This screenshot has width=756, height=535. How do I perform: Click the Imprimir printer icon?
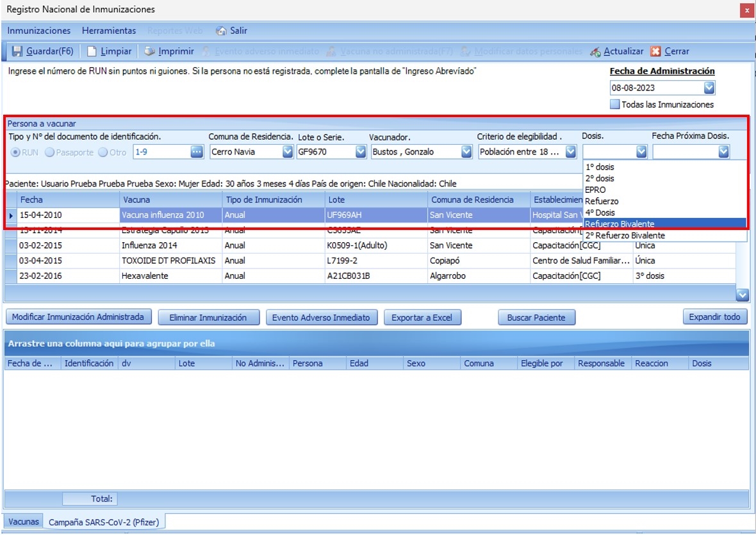(150, 51)
